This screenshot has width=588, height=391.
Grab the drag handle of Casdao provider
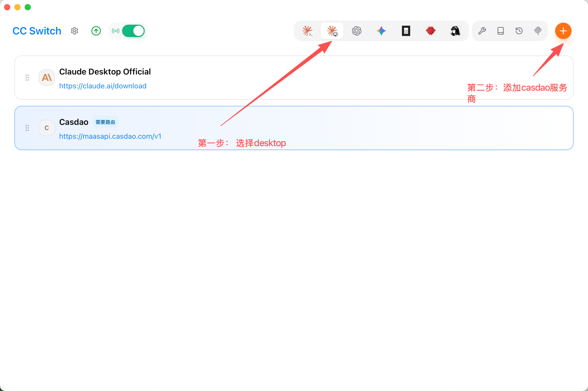tap(27, 128)
